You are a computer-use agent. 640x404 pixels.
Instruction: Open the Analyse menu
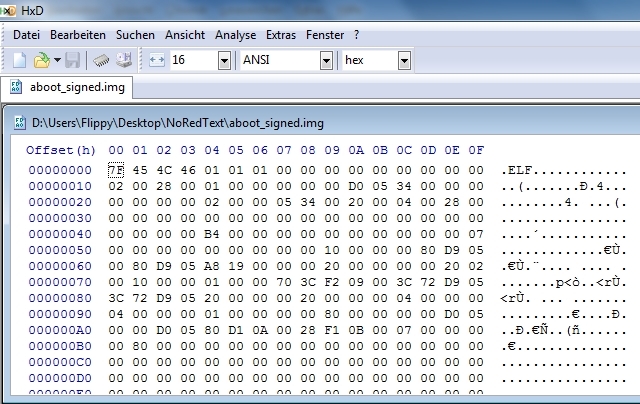click(236, 34)
